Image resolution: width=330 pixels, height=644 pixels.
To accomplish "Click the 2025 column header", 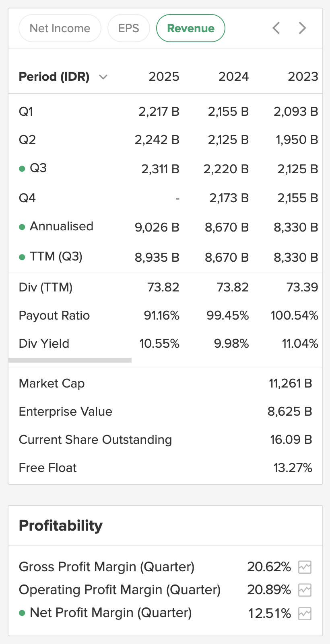I will 164,77.
